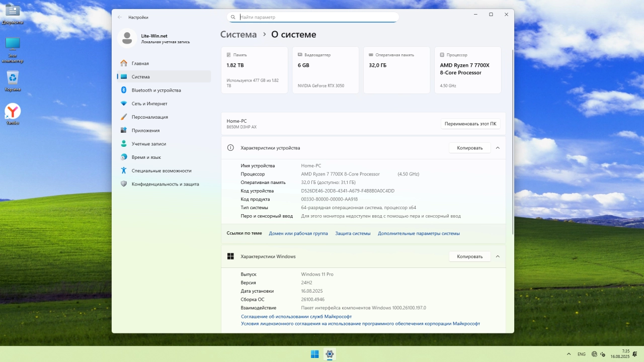Open the Видеоадаптер card
The image size is (644, 362).
point(326,70)
